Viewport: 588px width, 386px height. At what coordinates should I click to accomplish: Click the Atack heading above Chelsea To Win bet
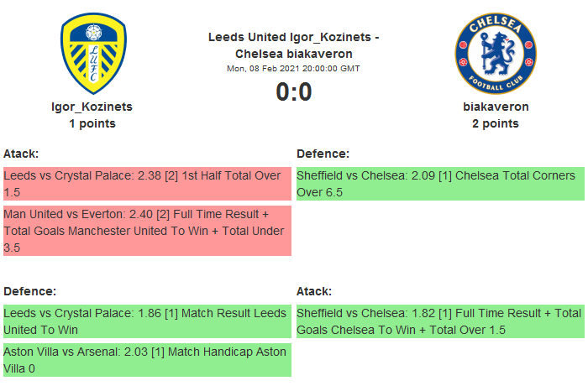(x=315, y=291)
